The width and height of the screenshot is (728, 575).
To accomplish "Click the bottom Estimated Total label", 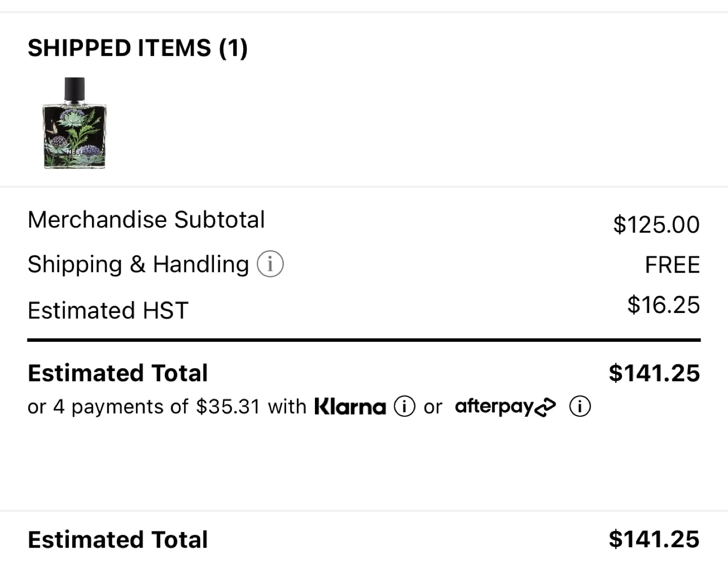I will pyautogui.click(x=118, y=540).
